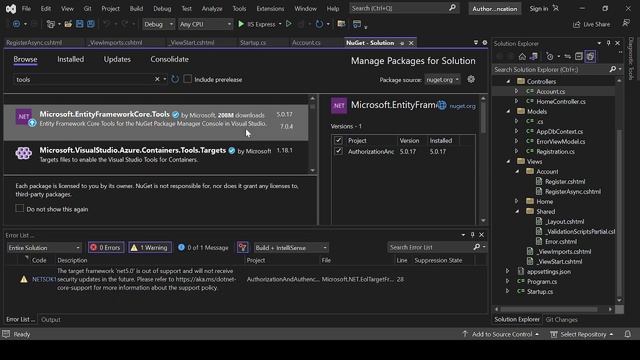Screen dimensions: 640x360
Task: Check Do not show this again
Action: [x=20, y=209]
